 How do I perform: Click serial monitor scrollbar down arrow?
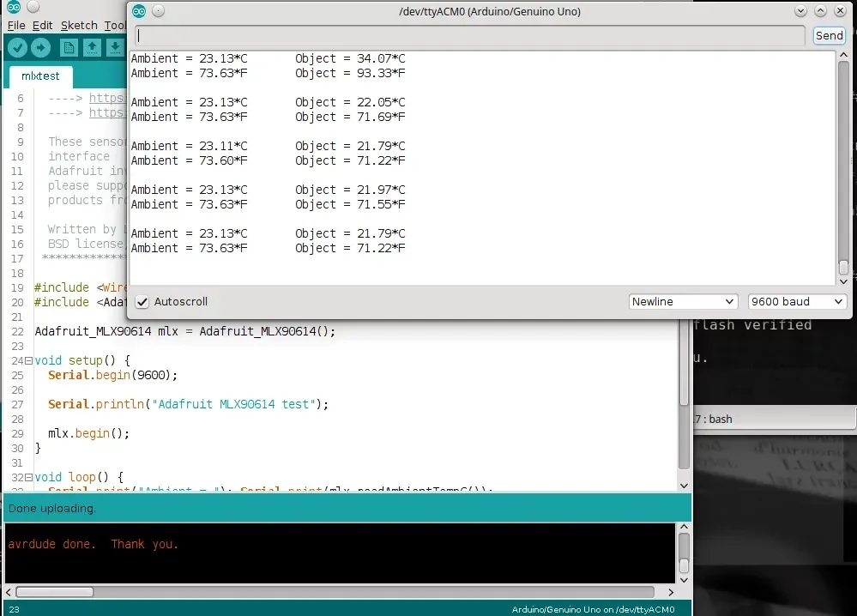pyautogui.click(x=843, y=281)
